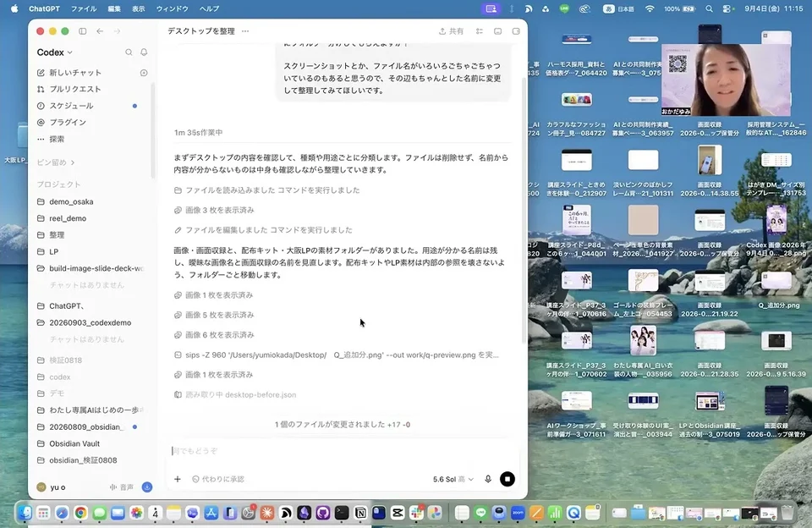The image size is (812, 528).
Task: Select desktop file Q_追加分.png
Action: coord(776,289)
